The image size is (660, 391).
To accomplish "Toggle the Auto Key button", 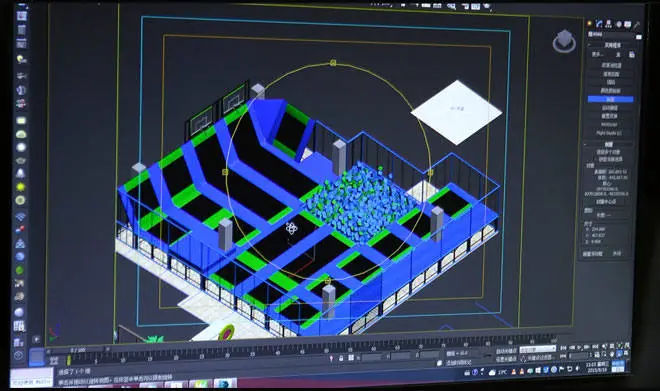I will tap(506, 351).
